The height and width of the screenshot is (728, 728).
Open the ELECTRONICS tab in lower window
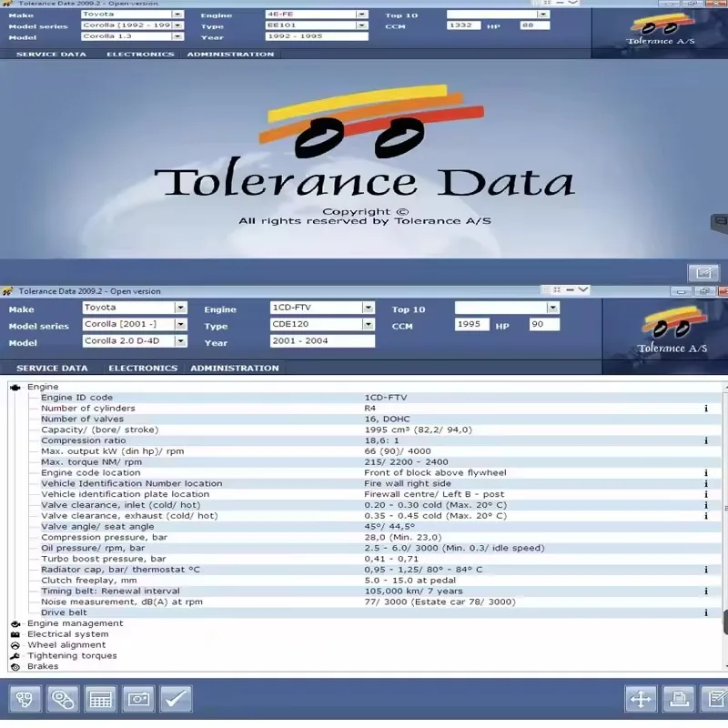click(143, 369)
